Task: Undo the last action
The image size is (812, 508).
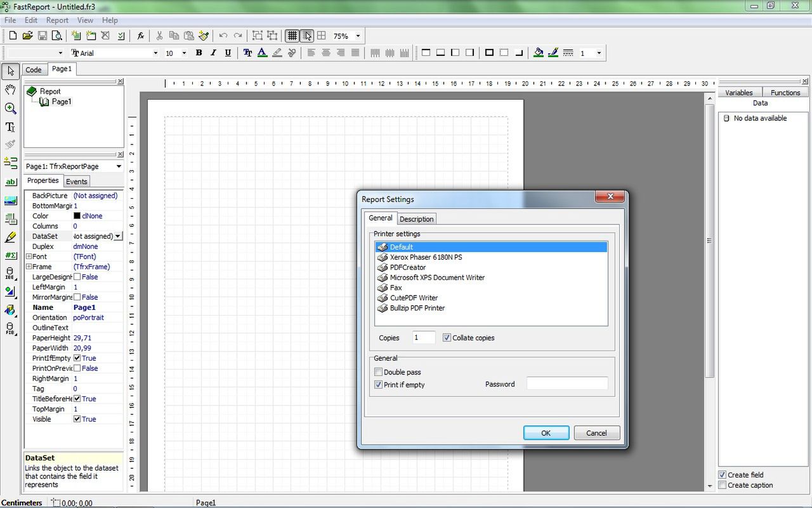Action: click(223, 36)
